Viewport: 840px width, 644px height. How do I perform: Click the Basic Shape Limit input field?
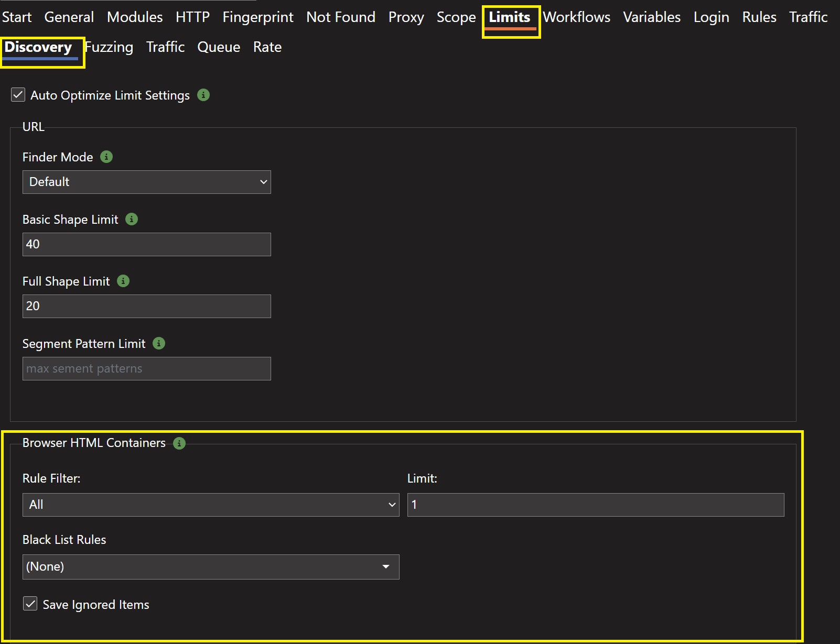click(x=146, y=244)
